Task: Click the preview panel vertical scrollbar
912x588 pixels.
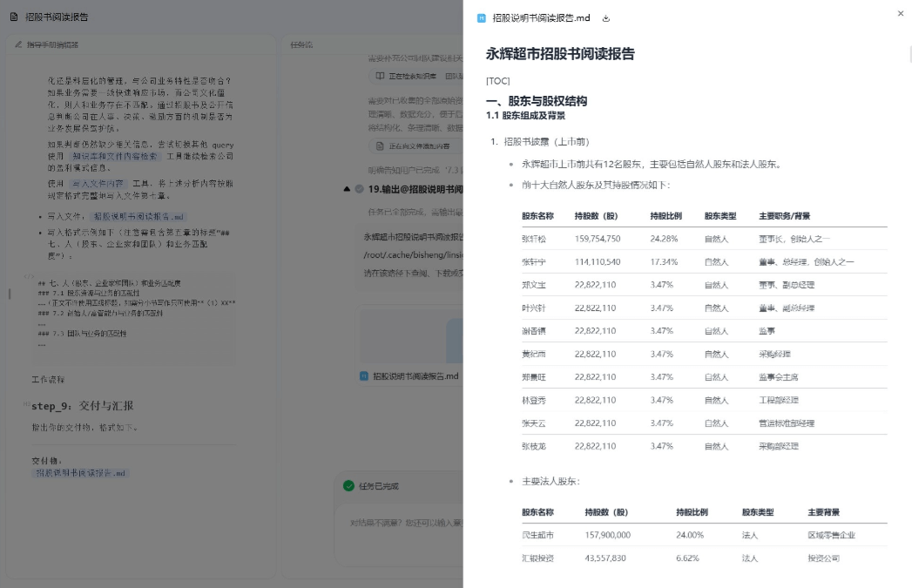Action: tap(909, 55)
